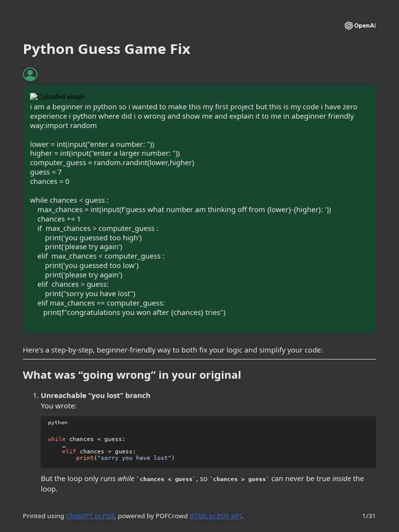
Task: Click the OpenAI wordmark text
Action: pos(365,26)
